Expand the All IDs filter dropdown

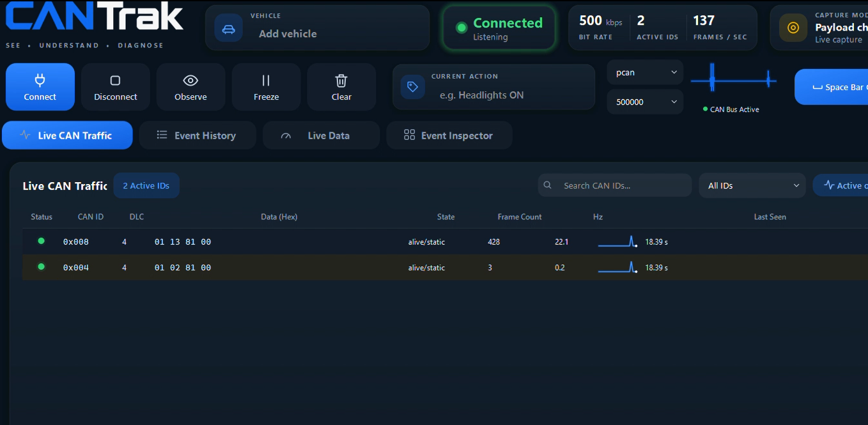tap(752, 185)
